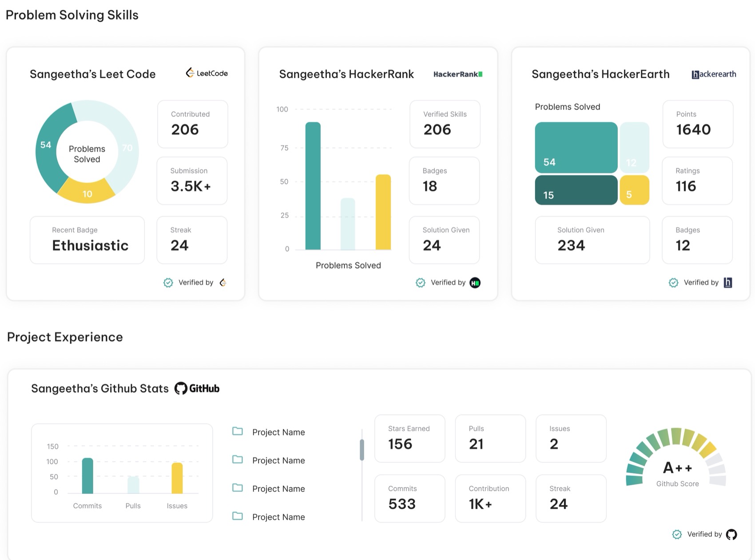Click the GitHub octocat icon after Verified by
The height and width of the screenshot is (560, 755).
click(731, 534)
